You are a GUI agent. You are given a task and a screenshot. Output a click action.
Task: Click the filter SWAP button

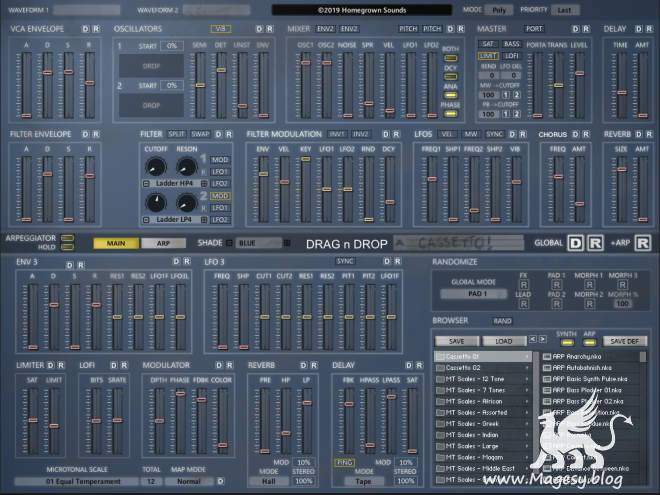click(200, 134)
